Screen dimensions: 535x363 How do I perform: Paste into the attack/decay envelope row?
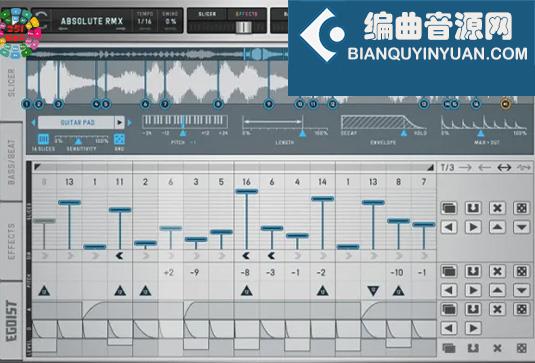473,309
